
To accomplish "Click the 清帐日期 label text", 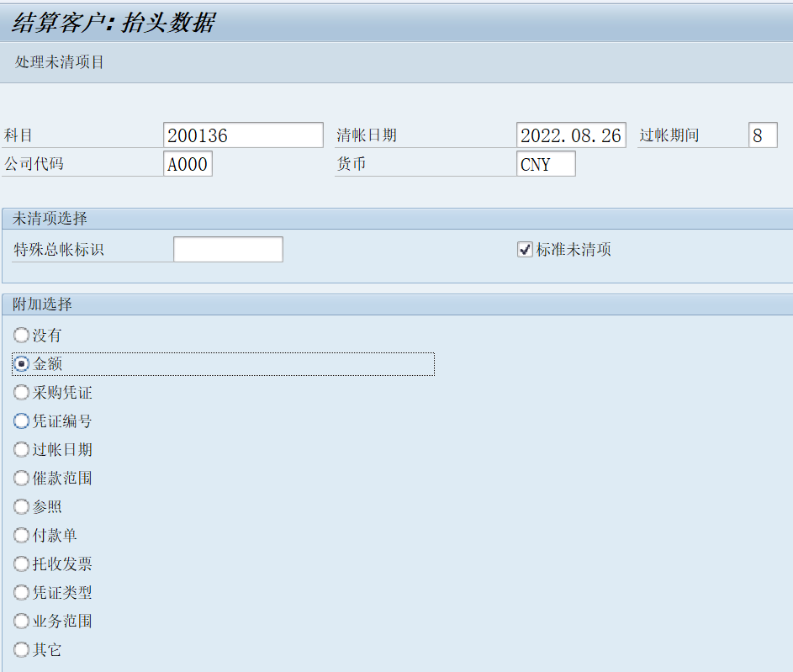I will 367,135.
